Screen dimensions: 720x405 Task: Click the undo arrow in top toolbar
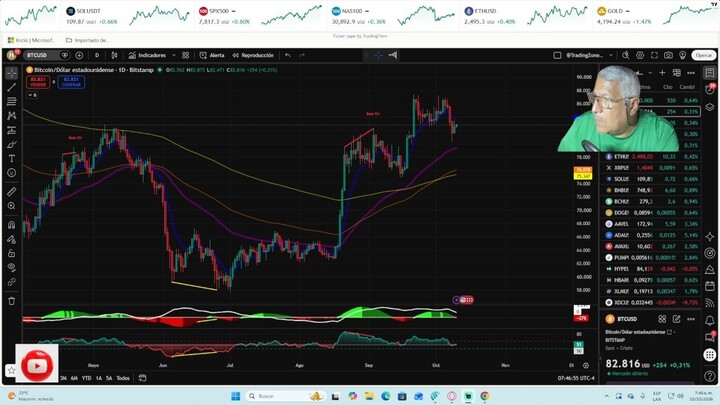tap(288, 55)
